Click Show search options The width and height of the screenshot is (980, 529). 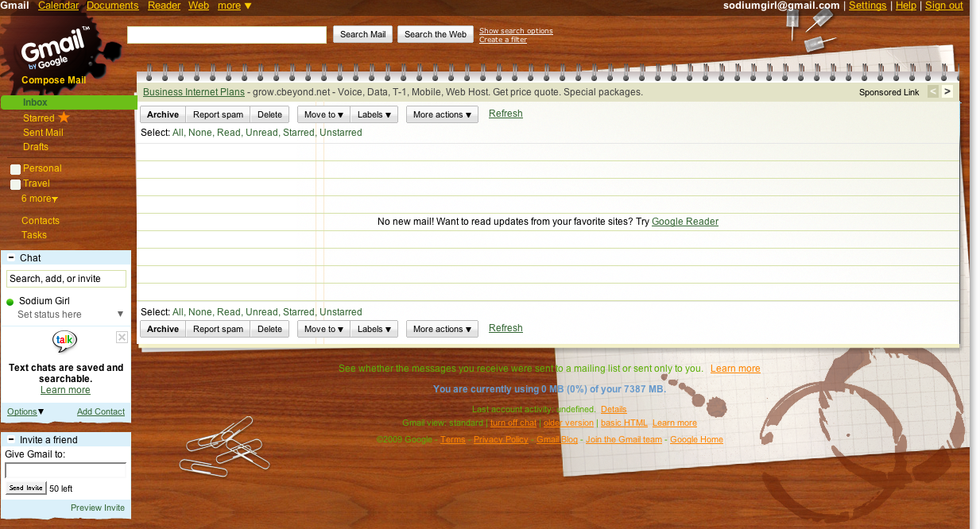pos(516,31)
